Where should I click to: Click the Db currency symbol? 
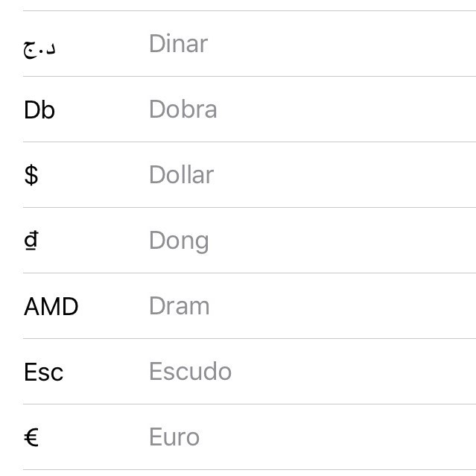click(x=39, y=110)
